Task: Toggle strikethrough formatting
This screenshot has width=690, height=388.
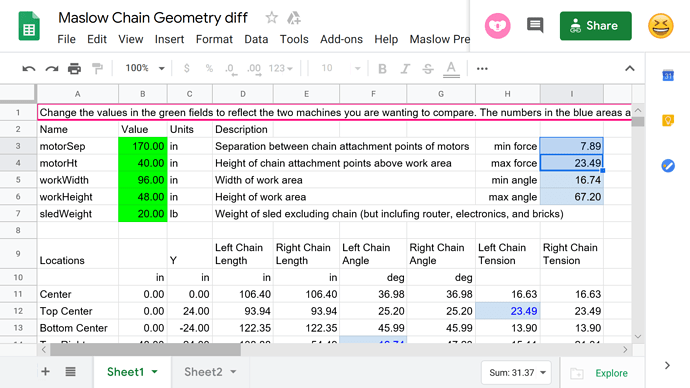Action: pyautogui.click(x=428, y=69)
